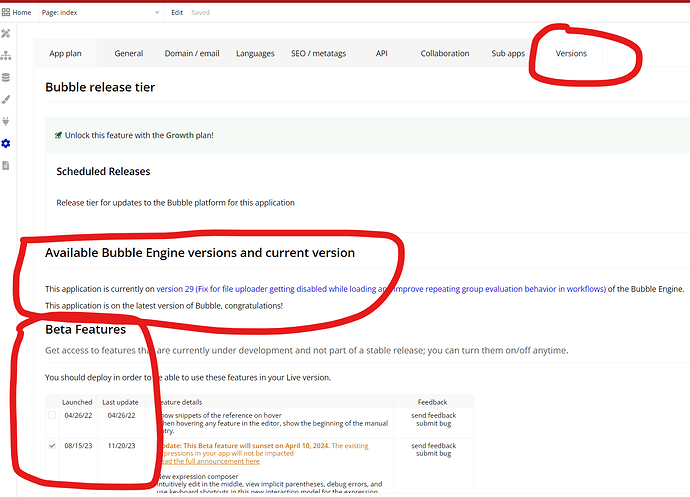Image resolution: width=690 pixels, height=497 pixels.
Task: Open the Logs document icon in sidebar
Action: (6, 166)
